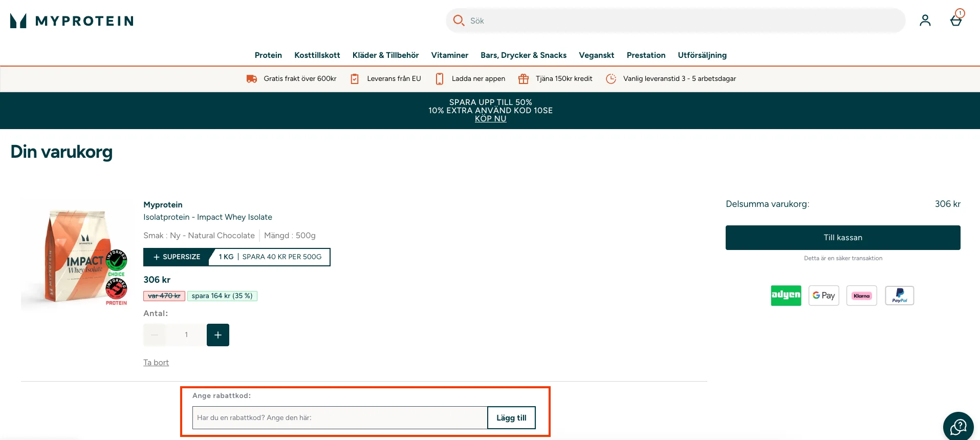The height and width of the screenshot is (440, 980).
Task: Go to the Utförsäljning category
Action: pyautogui.click(x=702, y=55)
